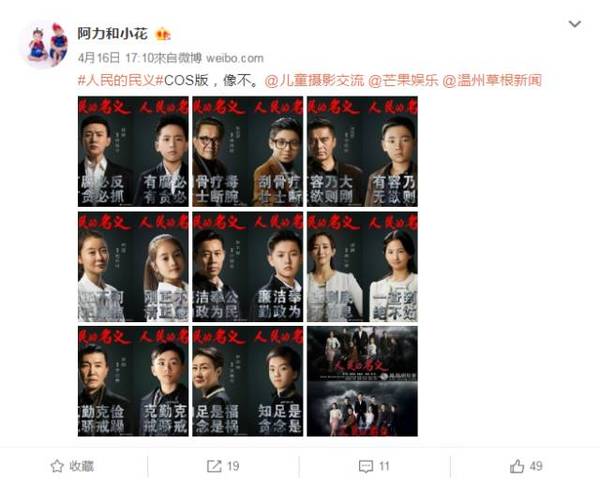Viewport: 600px width, 486px height.
Task: Favorite the post with the star icon
Action: point(72,466)
